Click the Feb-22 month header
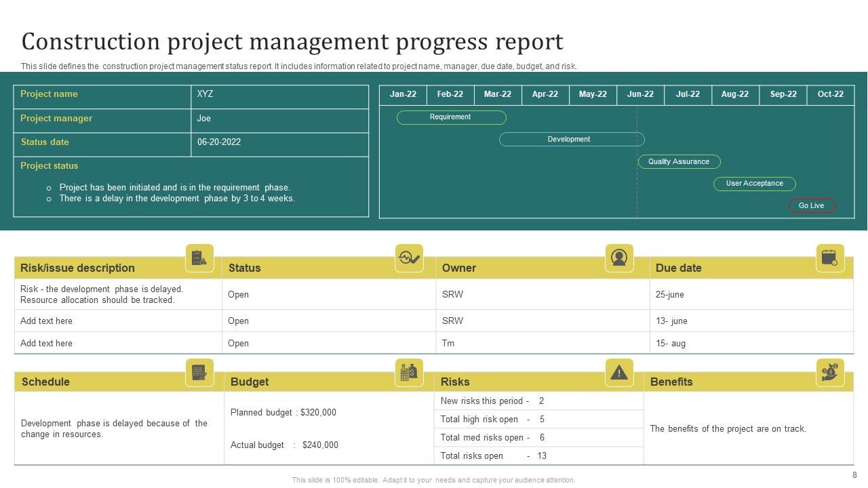 click(450, 95)
